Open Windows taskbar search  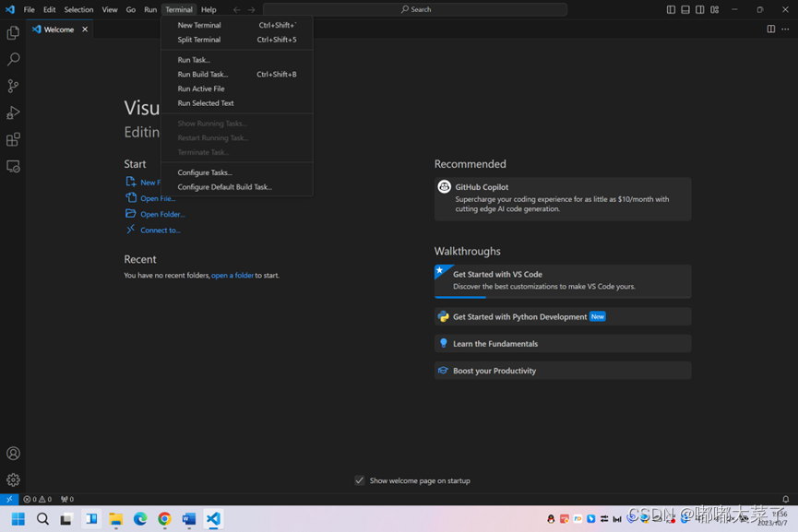(x=42, y=519)
